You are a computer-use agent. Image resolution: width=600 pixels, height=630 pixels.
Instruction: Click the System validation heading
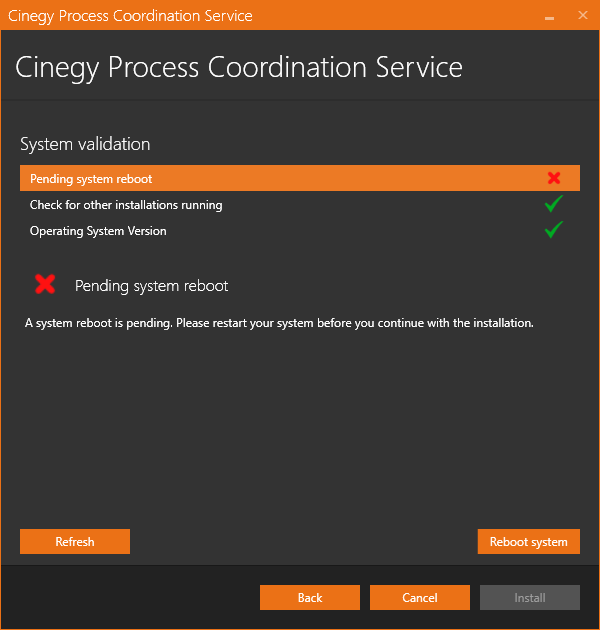pos(85,144)
